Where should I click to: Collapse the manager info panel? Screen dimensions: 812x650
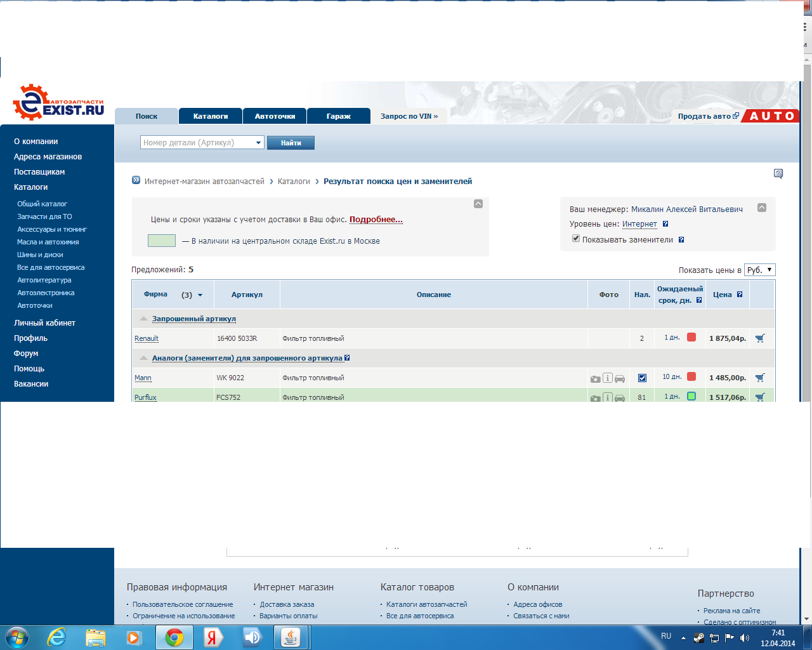pyautogui.click(x=762, y=208)
